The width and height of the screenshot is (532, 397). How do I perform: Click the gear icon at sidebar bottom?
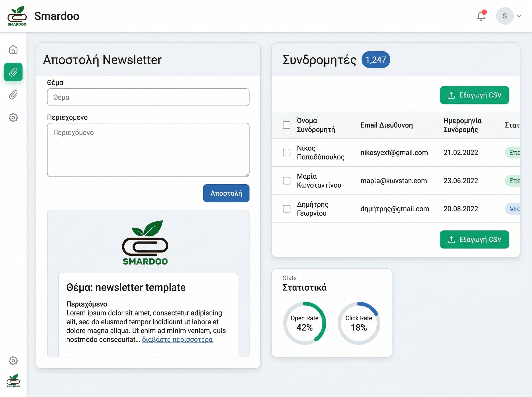click(x=13, y=360)
